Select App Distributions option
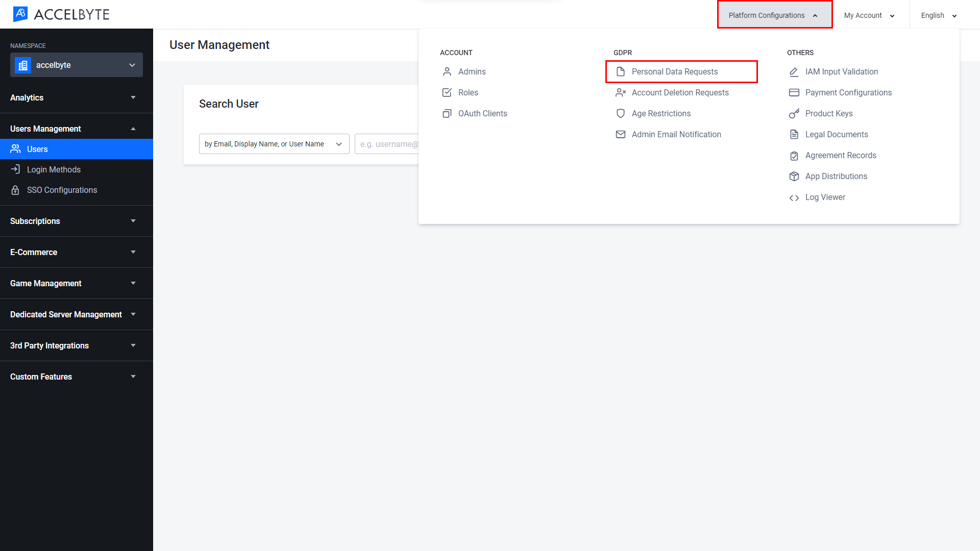The width and height of the screenshot is (980, 551). (836, 176)
